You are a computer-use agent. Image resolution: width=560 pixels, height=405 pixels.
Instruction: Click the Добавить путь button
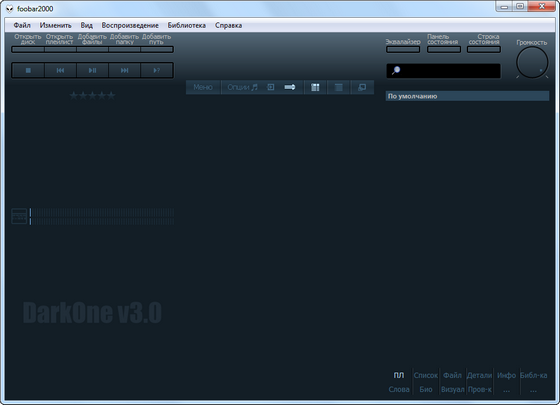click(x=156, y=49)
